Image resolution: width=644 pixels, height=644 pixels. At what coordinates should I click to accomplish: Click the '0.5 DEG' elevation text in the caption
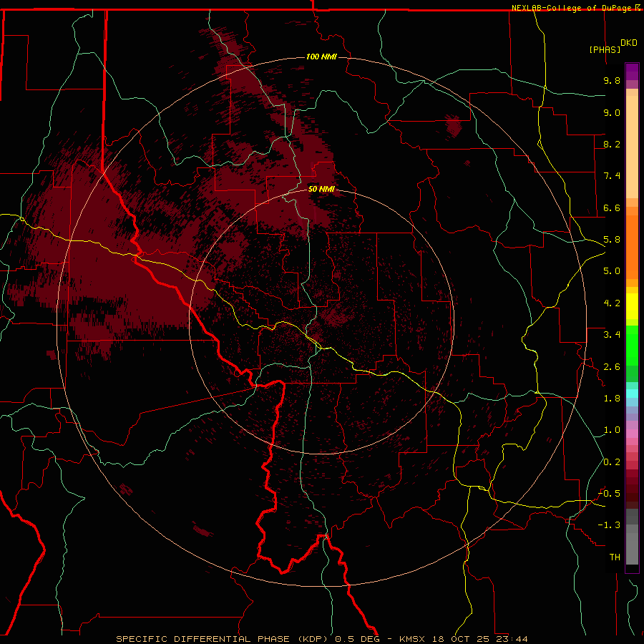coord(357,639)
